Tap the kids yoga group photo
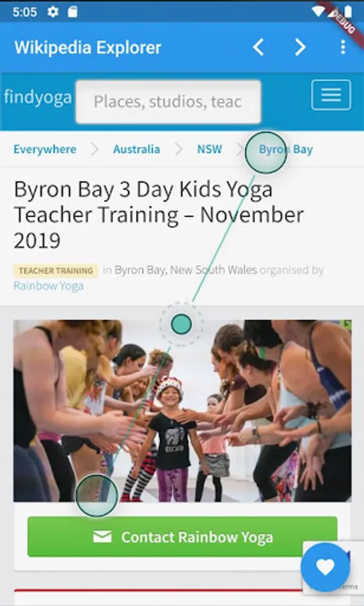This screenshot has height=606, width=364. tap(182, 411)
